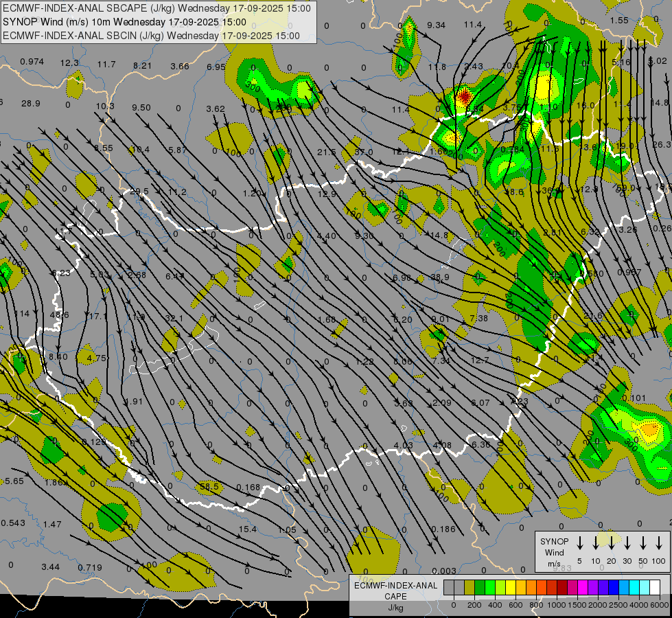
Task: Select the 0.003 value near bottom
Action: click(444, 571)
